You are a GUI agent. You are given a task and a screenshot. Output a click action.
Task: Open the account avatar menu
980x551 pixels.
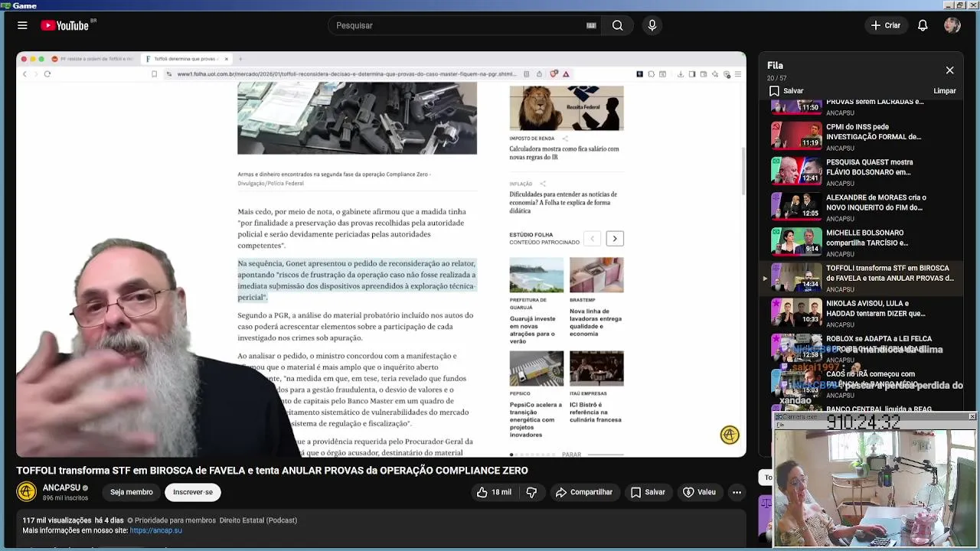[952, 25]
